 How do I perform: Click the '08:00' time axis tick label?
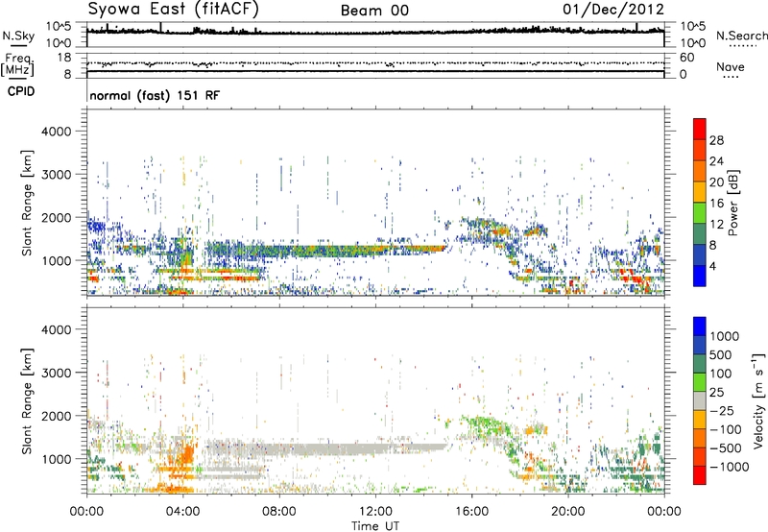coord(279,512)
